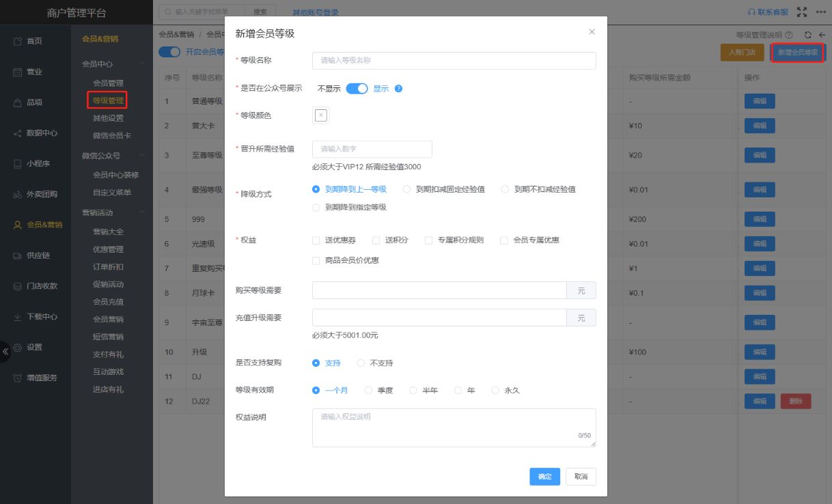Open the 首页 home icon in sidebar
Image resolution: width=832 pixels, height=504 pixels.
18,42
